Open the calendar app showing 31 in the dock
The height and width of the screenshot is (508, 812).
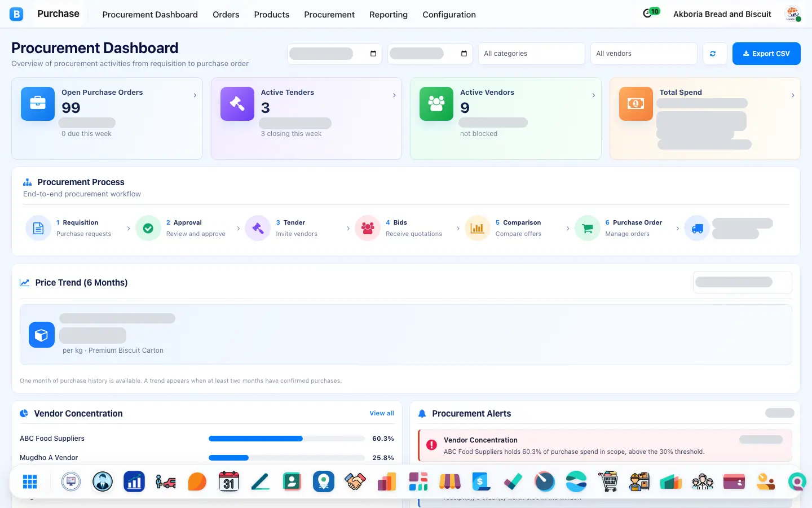[x=229, y=481]
